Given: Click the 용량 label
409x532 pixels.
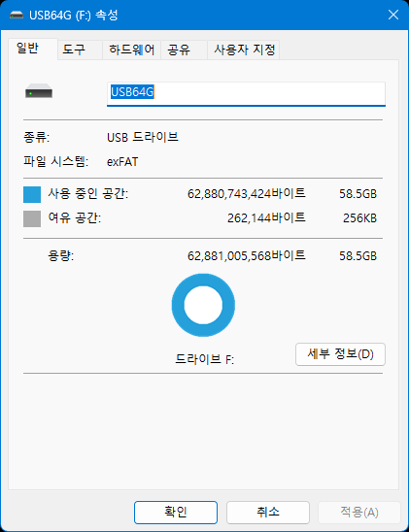Looking at the screenshot, I should pos(61,256).
